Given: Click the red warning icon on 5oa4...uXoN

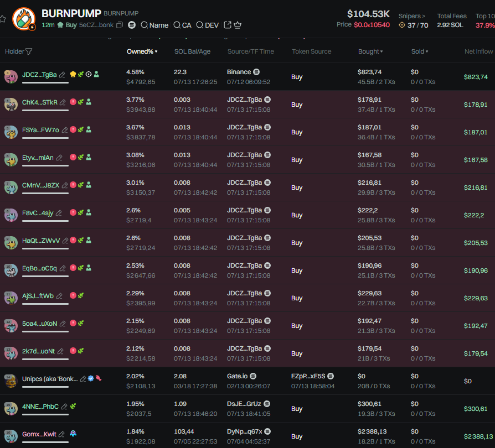Looking at the screenshot, I should click(x=73, y=323).
